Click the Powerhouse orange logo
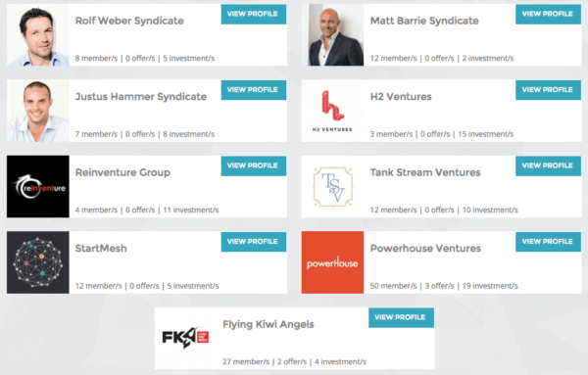This screenshot has width=588, height=375. (x=332, y=262)
